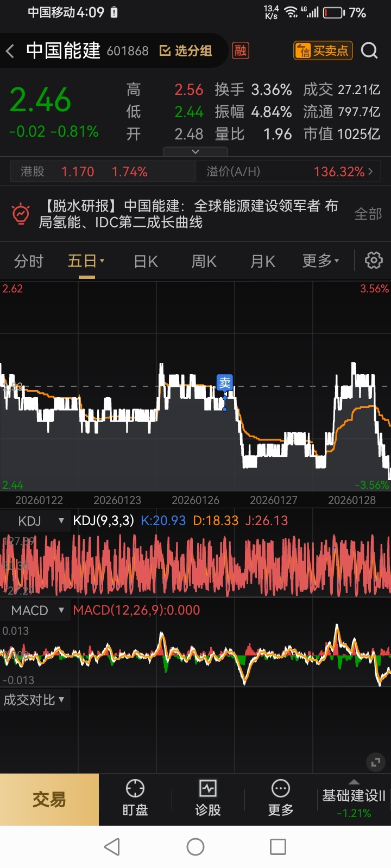Tap date label 20260122
The width and height of the screenshot is (391, 868).
click(39, 500)
